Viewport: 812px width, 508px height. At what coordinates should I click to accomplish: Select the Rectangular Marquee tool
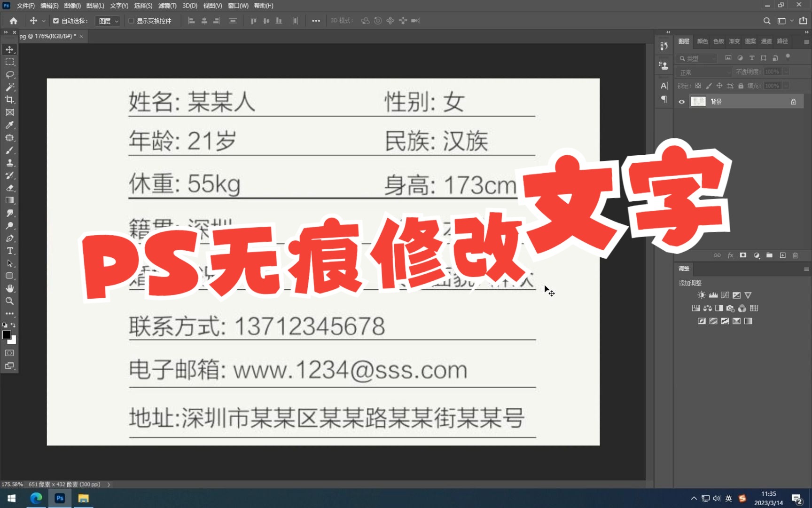pyautogui.click(x=9, y=62)
